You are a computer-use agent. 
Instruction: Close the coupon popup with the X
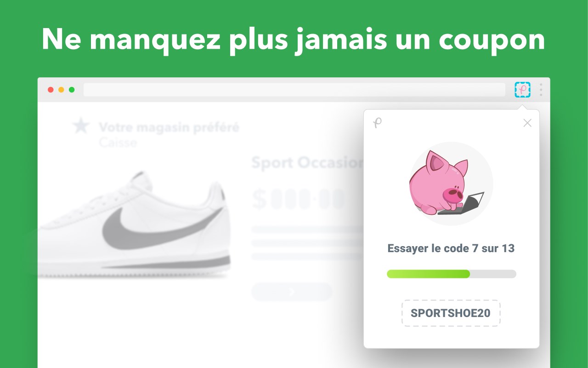[x=527, y=123]
